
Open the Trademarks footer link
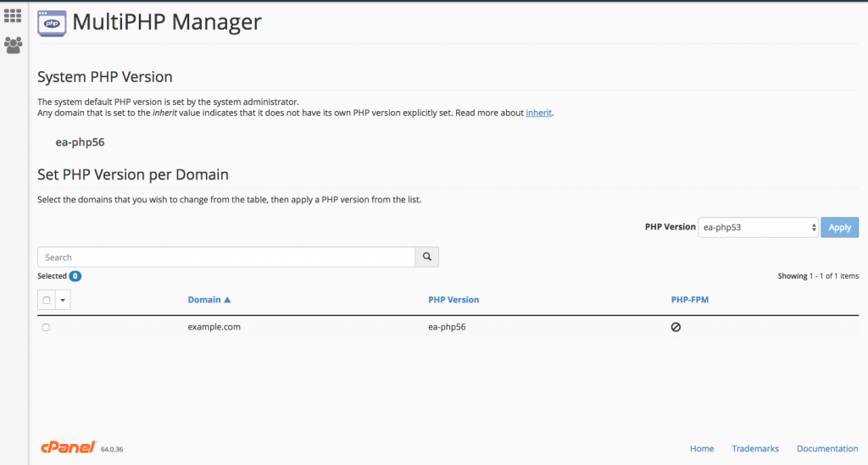(755, 448)
